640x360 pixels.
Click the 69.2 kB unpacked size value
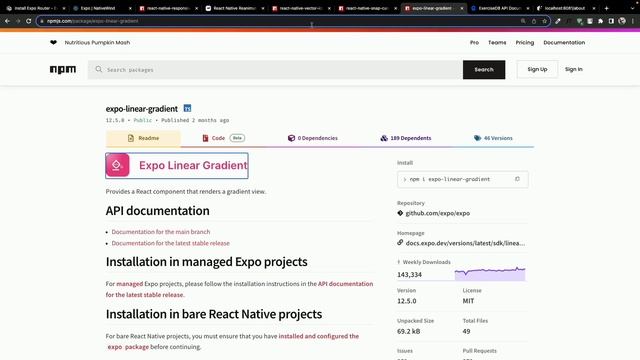pos(409,331)
